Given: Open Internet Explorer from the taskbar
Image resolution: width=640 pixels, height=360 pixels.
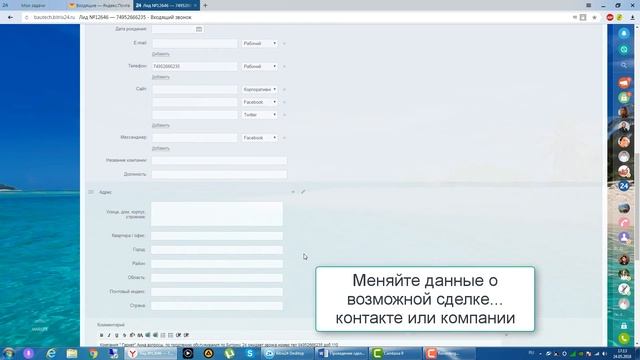Looking at the screenshot, I should tap(51, 353).
